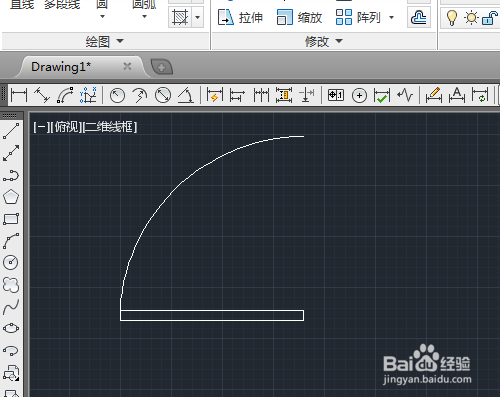Expand the 绘图 panel dropdown
This screenshot has width=500, height=397.
point(105,41)
